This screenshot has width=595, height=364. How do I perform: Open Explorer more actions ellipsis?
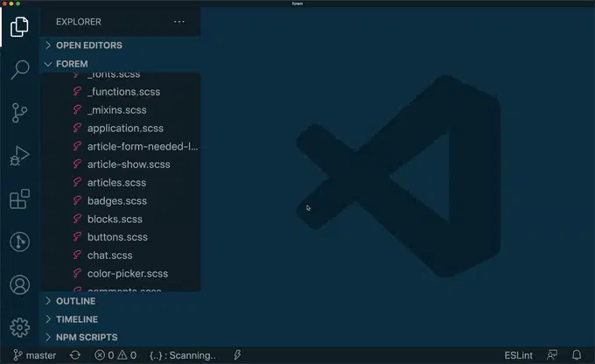click(179, 22)
